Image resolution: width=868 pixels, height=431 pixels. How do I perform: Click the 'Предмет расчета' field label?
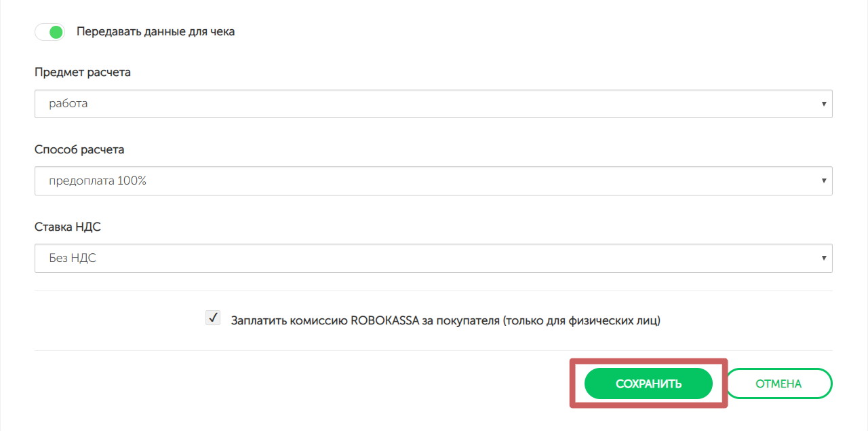[83, 72]
